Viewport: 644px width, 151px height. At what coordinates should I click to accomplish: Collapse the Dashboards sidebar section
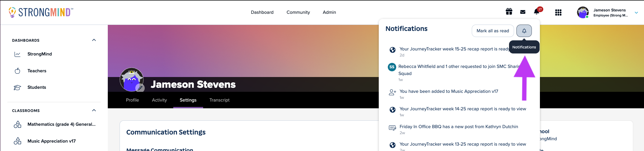[94, 40]
